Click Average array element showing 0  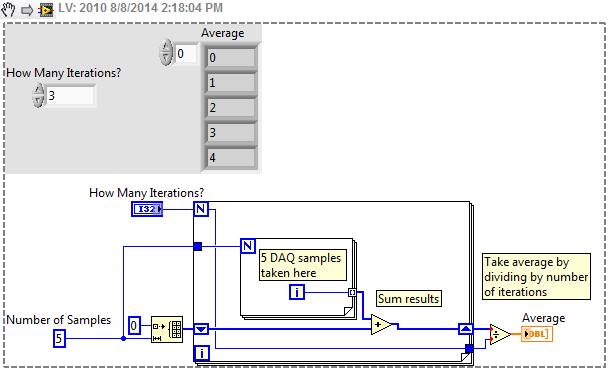(230, 57)
